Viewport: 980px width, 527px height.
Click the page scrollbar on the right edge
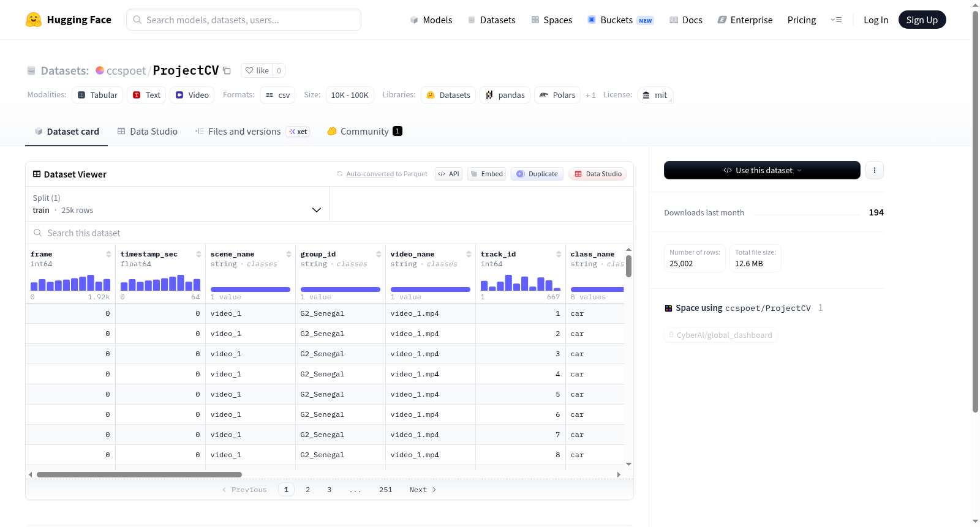pos(975,211)
